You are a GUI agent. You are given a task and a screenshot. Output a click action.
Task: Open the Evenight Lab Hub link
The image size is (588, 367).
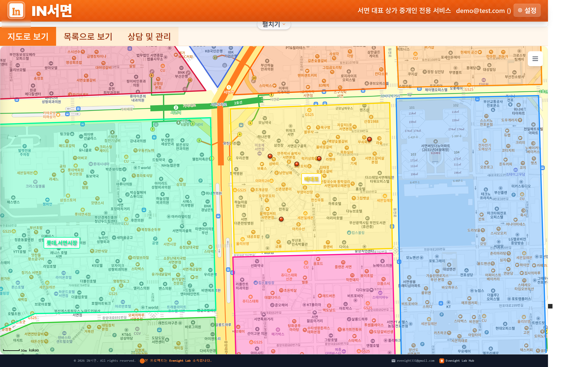(457, 361)
